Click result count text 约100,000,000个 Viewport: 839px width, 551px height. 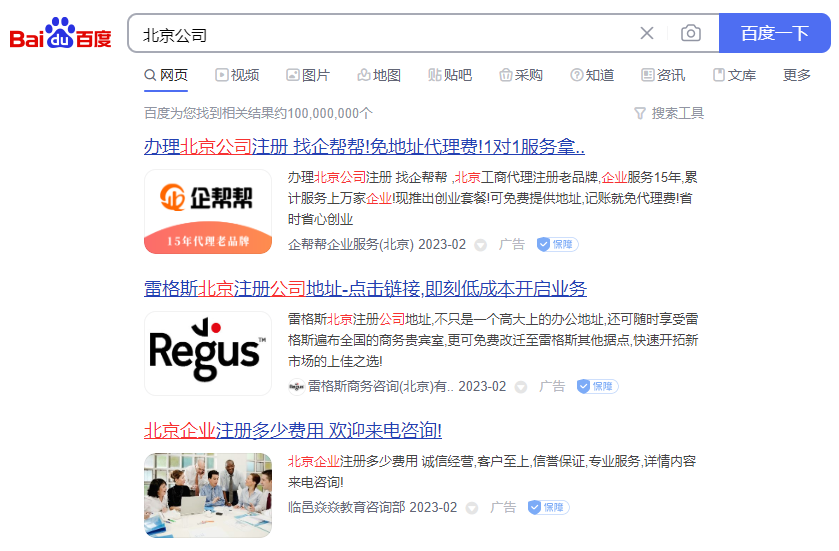pos(324,113)
